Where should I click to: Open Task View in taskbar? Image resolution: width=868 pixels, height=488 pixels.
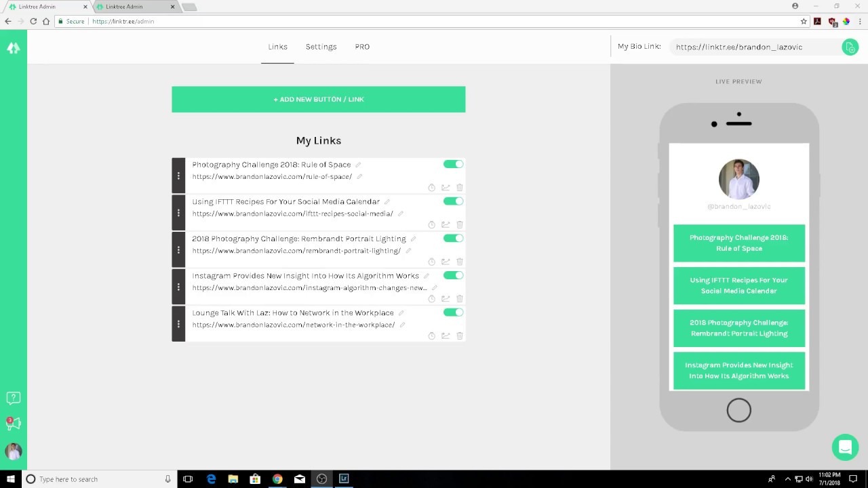188,479
